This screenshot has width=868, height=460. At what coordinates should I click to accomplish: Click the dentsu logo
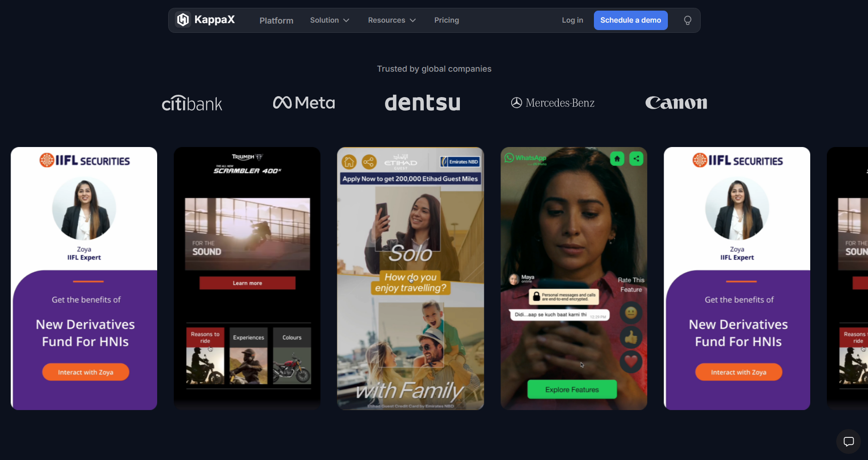click(x=422, y=103)
